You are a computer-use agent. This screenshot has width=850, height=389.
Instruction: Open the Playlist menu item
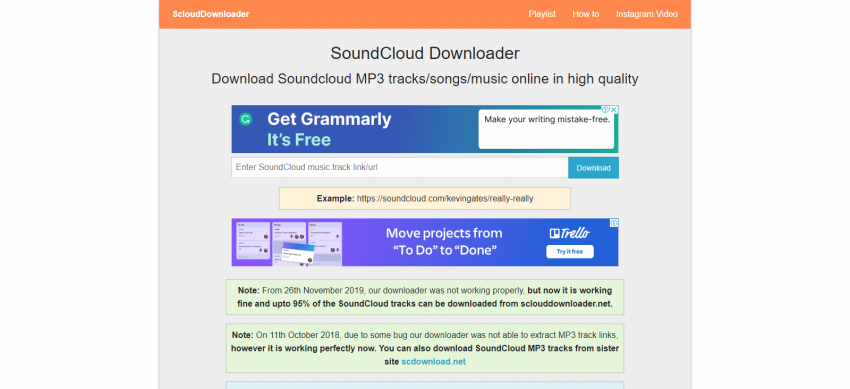542,14
